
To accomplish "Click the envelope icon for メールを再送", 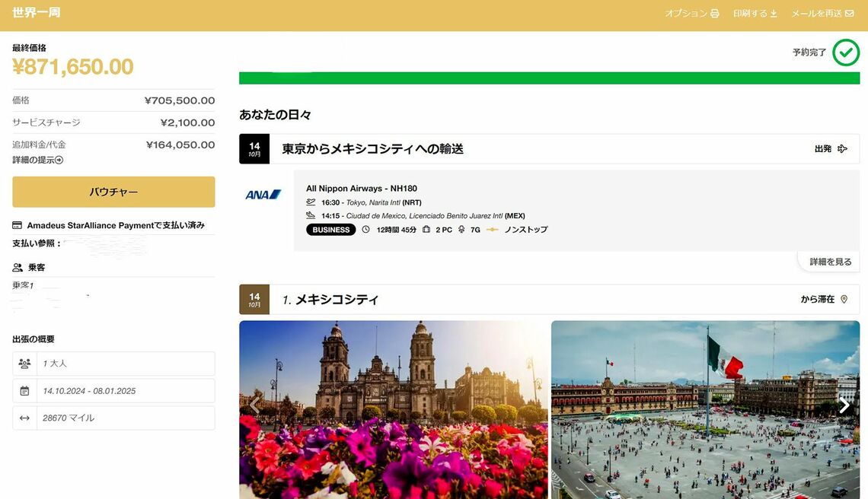I will click(x=849, y=14).
